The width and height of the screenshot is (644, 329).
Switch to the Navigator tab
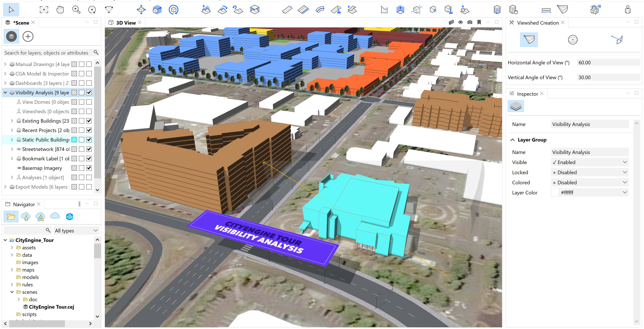point(24,204)
